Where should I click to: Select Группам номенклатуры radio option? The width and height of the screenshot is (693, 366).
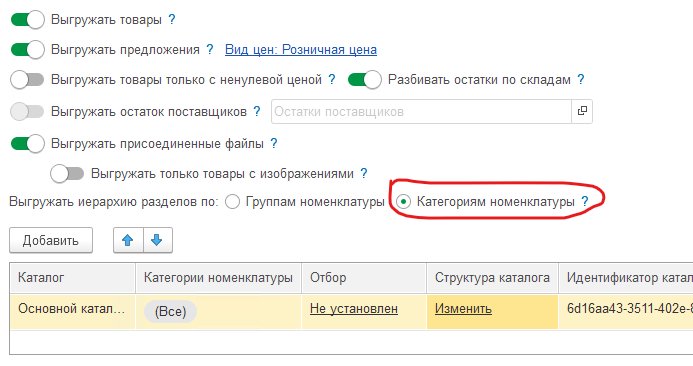coord(232,202)
